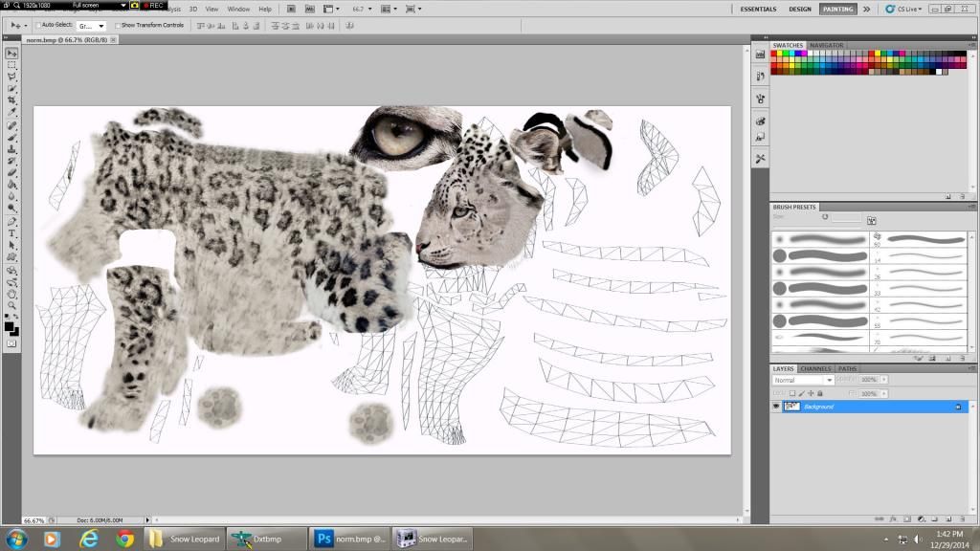Click the Essentials workspace button
Screen dimensions: 980x551
click(x=760, y=9)
